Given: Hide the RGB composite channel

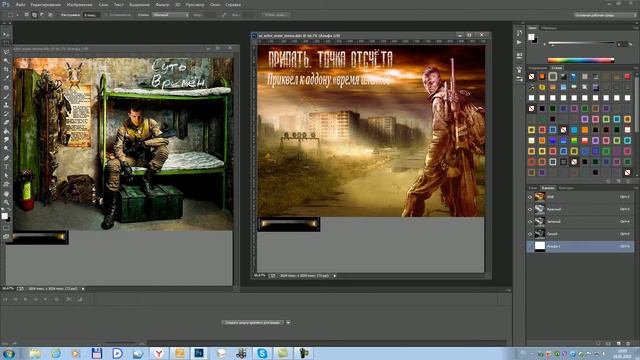Looking at the screenshot, I should click(530, 197).
